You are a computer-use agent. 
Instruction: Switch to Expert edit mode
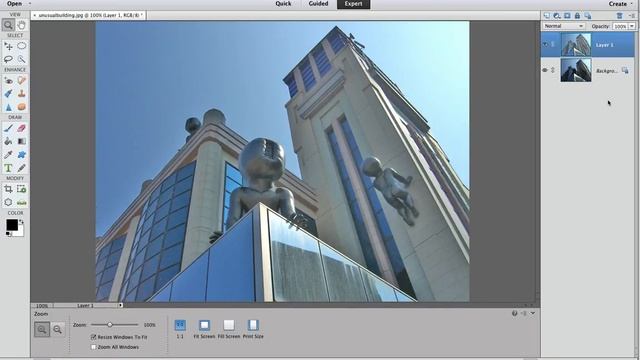point(353,4)
